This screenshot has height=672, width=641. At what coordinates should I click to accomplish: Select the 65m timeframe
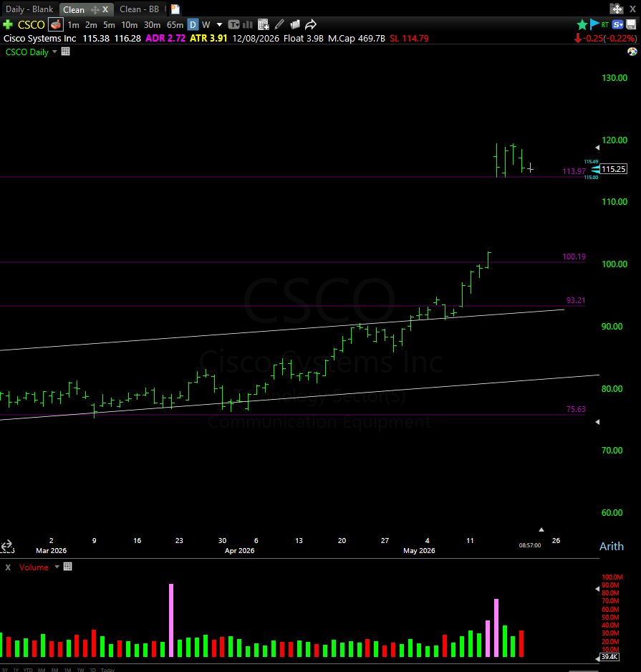pyautogui.click(x=175, y=25)
